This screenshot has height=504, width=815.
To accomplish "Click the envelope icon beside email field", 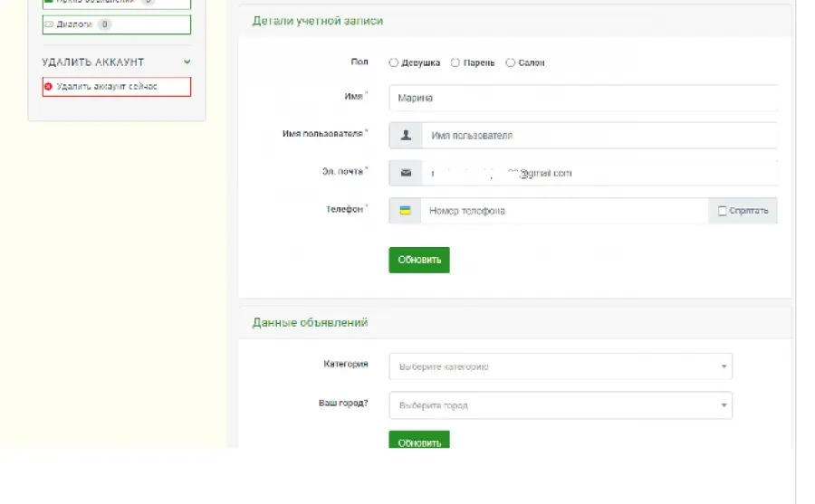I will (x=406, y=173).
